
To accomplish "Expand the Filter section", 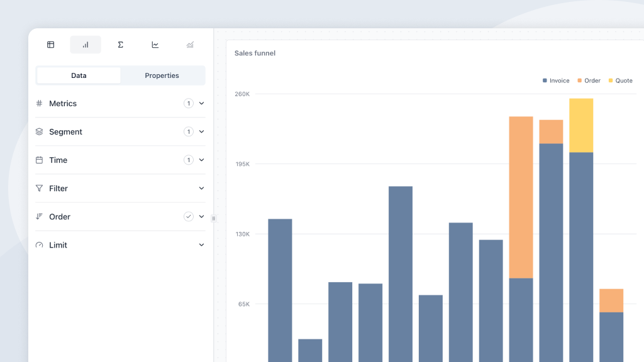I will tap(201, 188).
